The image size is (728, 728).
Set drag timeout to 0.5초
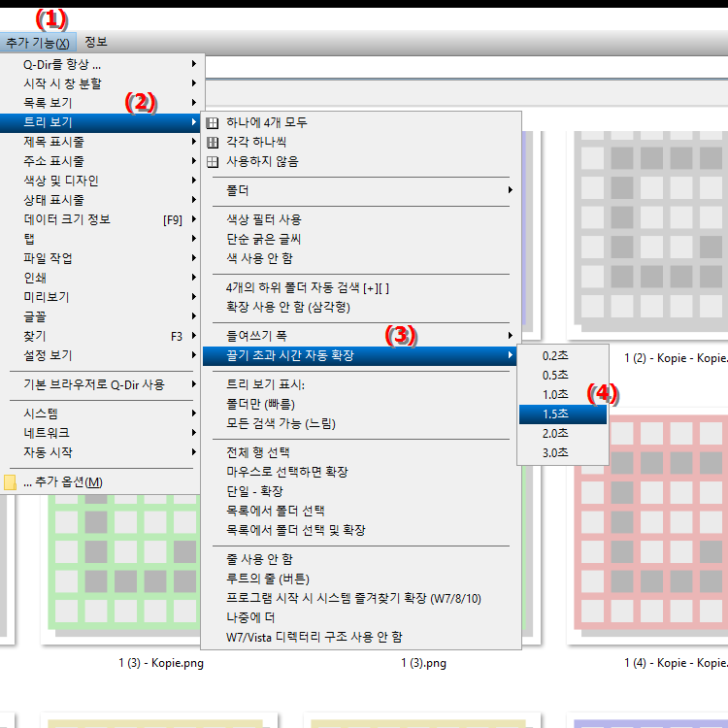pyautogui.click(x=563, y=375)
